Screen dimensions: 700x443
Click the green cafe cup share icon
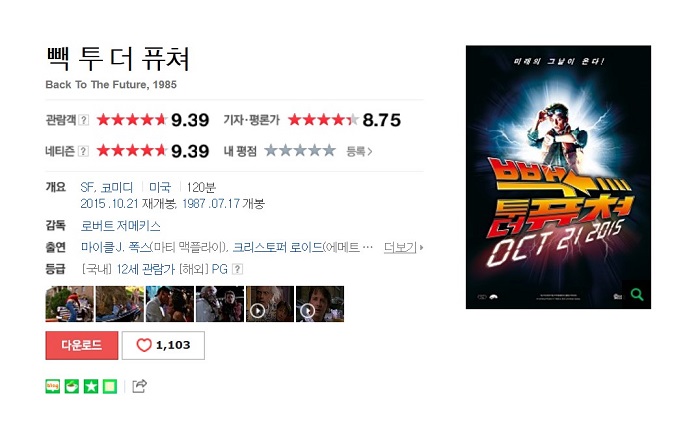tap(72, 386)
